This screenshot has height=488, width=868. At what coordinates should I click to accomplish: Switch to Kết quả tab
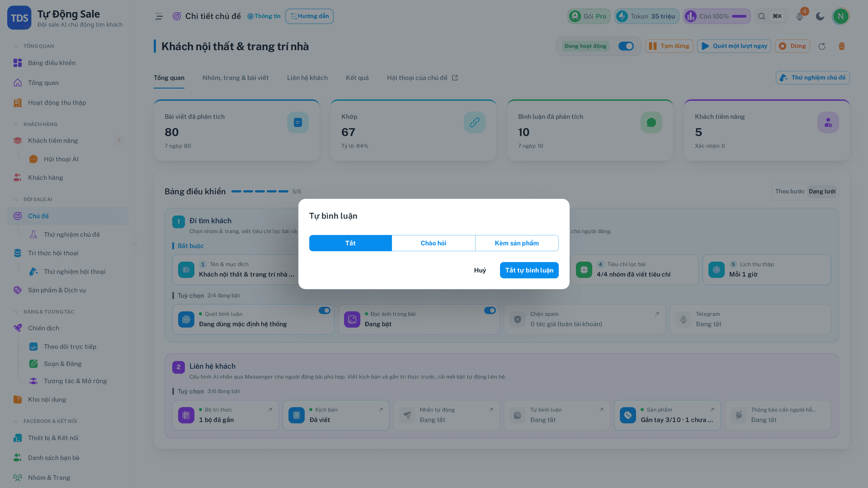click(x=357, y=78)
